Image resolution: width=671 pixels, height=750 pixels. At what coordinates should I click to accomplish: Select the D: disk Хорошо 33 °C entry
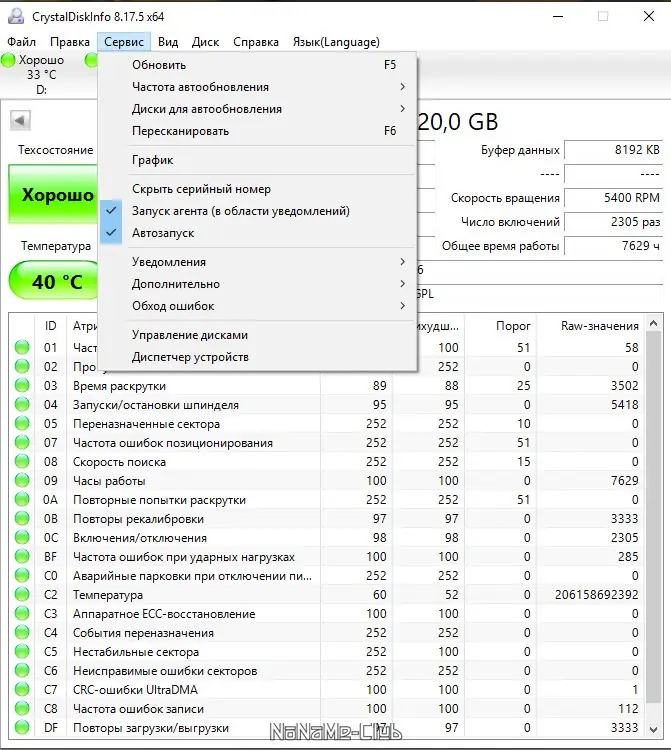click(x=33, y=74)
